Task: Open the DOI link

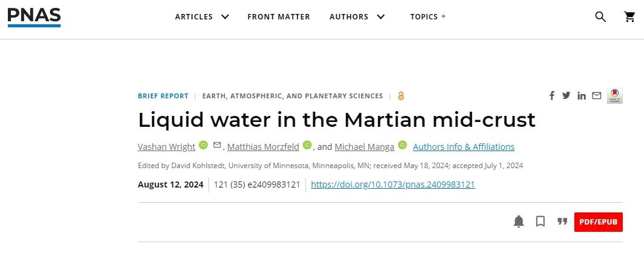Action: point(393,184)
